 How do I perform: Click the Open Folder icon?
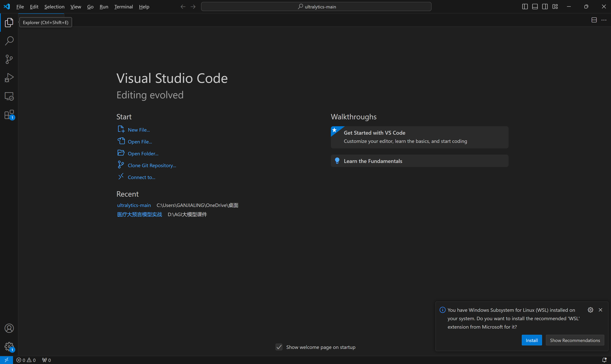(121, 153)
